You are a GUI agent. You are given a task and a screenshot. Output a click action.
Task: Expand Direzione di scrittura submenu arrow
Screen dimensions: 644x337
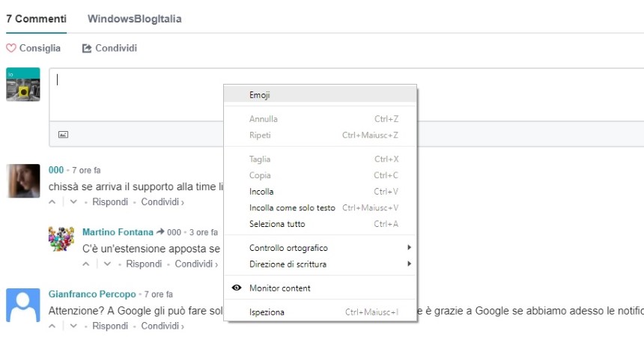409,264
